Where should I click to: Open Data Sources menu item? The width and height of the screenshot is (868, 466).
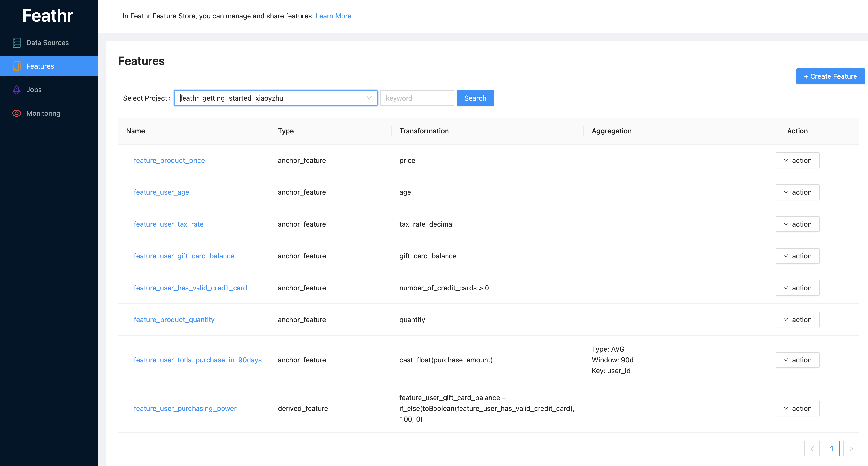pos(49,43)
